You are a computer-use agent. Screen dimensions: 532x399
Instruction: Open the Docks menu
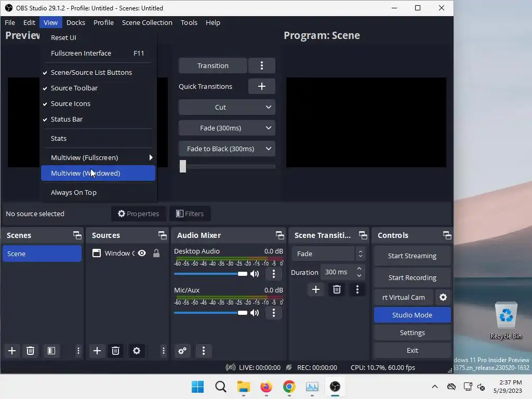pos(76,22)
